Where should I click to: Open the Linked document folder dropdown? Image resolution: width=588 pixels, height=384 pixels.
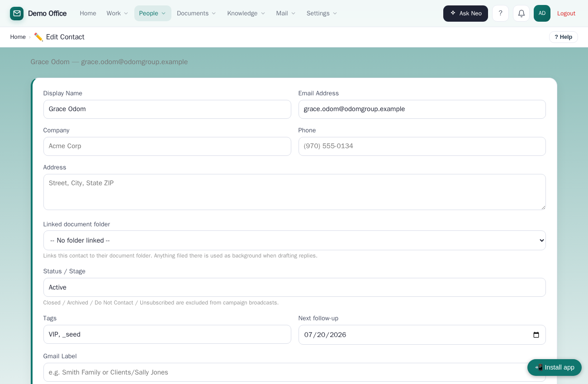point(294,240)
